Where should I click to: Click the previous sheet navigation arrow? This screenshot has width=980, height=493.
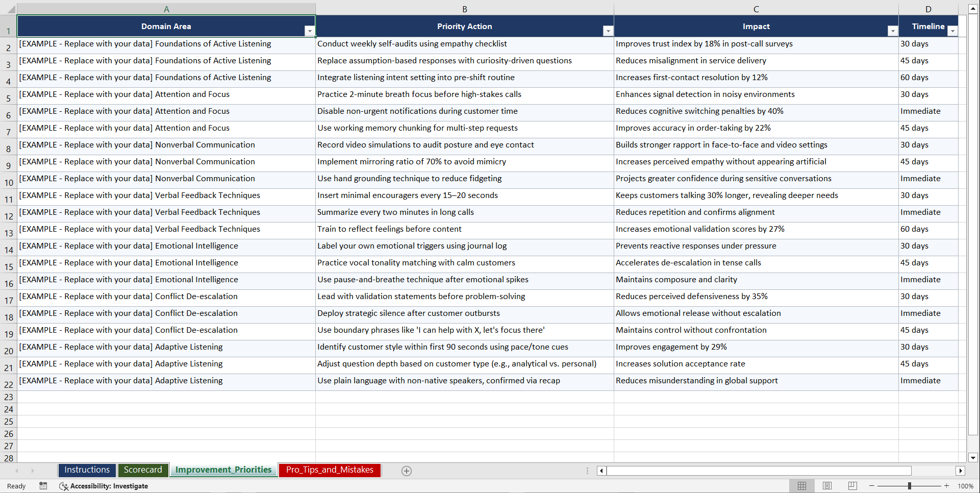[x=17, y=471]
